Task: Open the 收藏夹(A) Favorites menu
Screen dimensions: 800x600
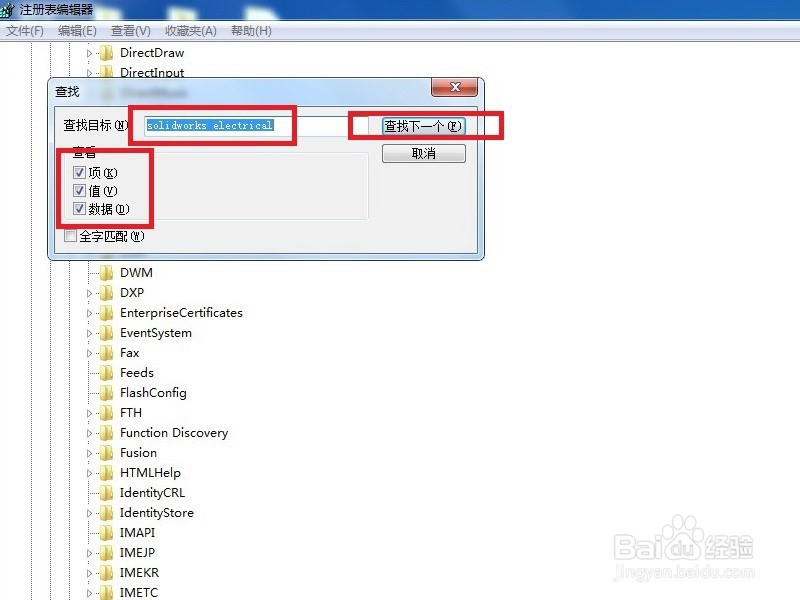Action: [191, 31]
